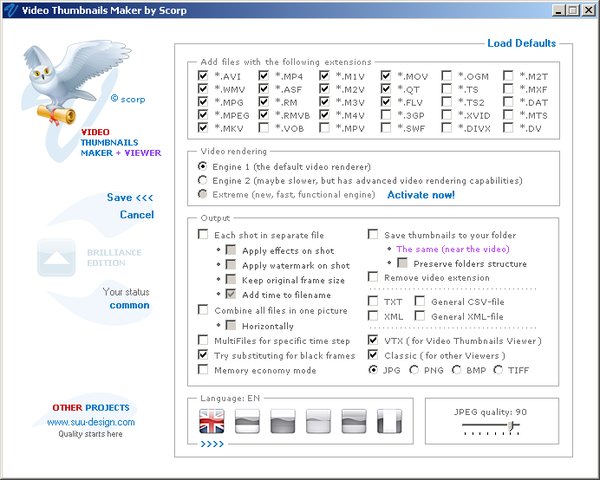600x480 pixels.
Task: Select Engine 2 advanced video renderer
Action: tap(202, 180)
